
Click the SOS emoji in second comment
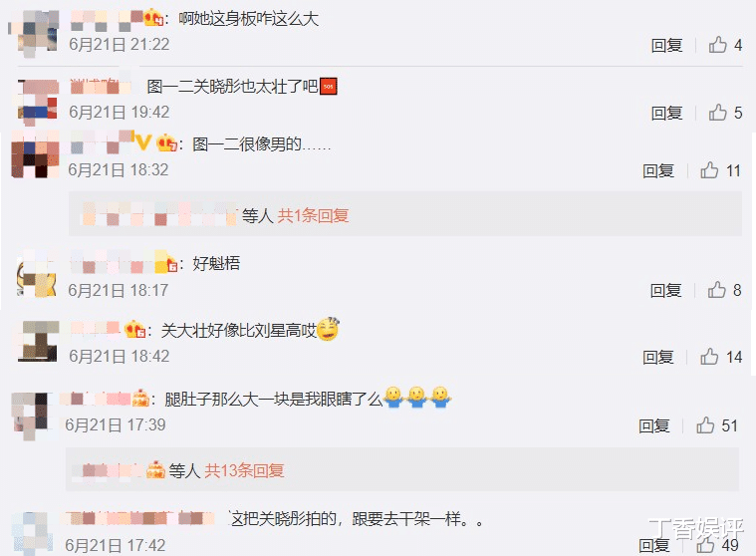point(329,87)
